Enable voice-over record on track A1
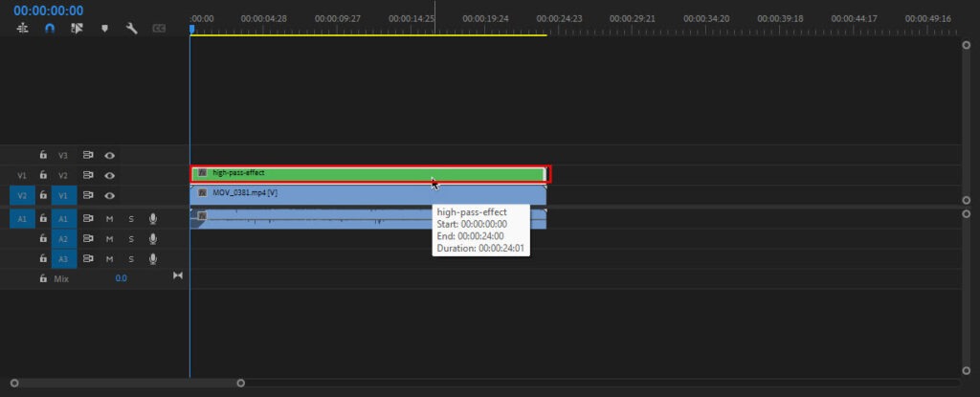The height and width of the screenshot is (397, 980). tap(152, 219)
